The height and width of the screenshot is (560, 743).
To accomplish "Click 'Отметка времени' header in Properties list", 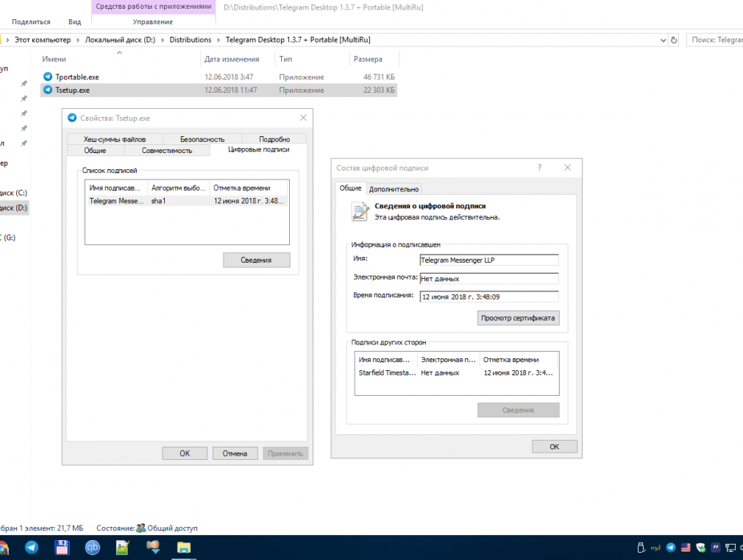I will click(249, 188).
